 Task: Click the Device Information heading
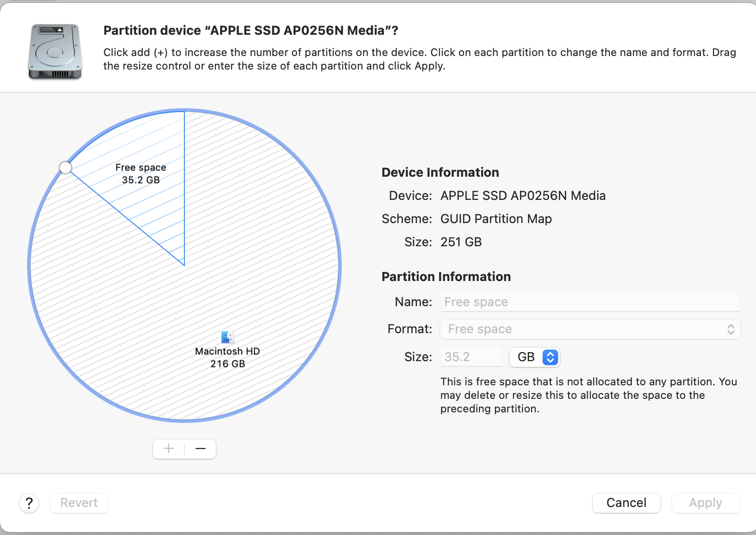coord(440,172)
